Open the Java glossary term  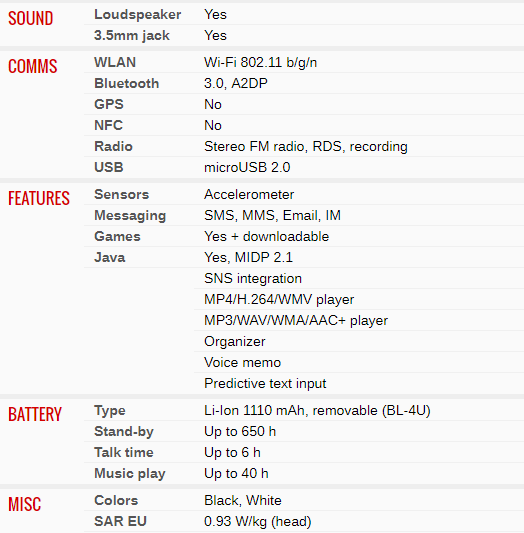point(110,257)
